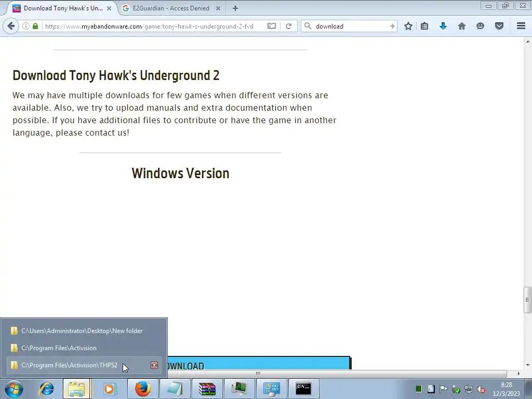Switch to E2Guardian - Access Denied tab
Image resolution: width=532 pixels, height=399 pixels.
[x=171, y=8]
